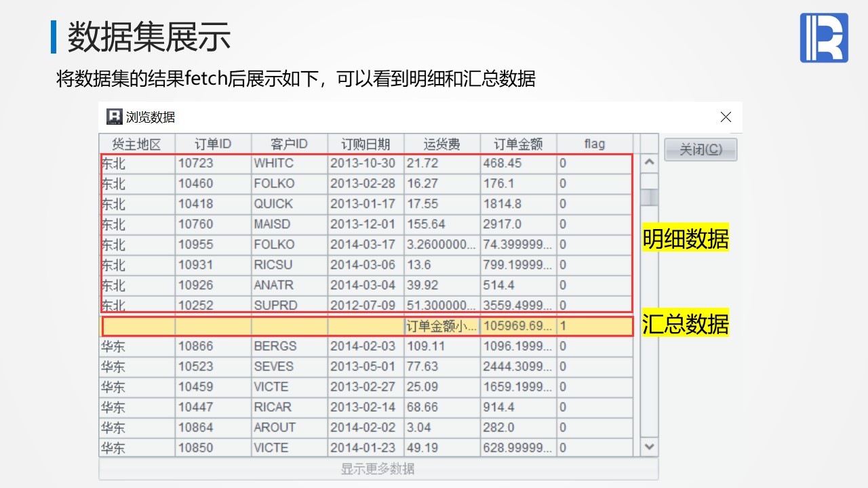Image resolution: width=868 pixels, height=488 pixels.
Task: Select the amount cell 1814.8
Action: (x=519, y=204)
